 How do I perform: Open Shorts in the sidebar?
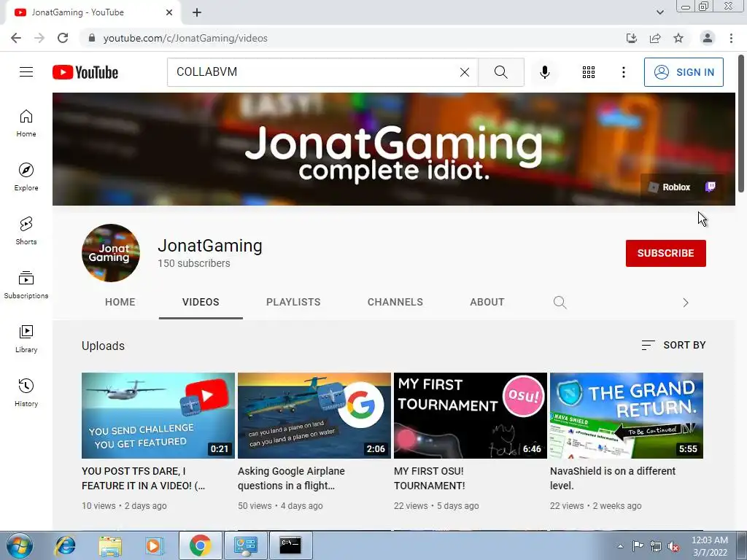click(26, 230)
